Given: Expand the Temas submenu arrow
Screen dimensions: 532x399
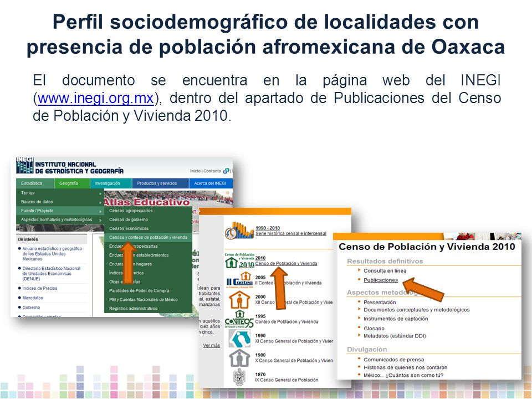Looking at the screenshot, I should point(100,193).
